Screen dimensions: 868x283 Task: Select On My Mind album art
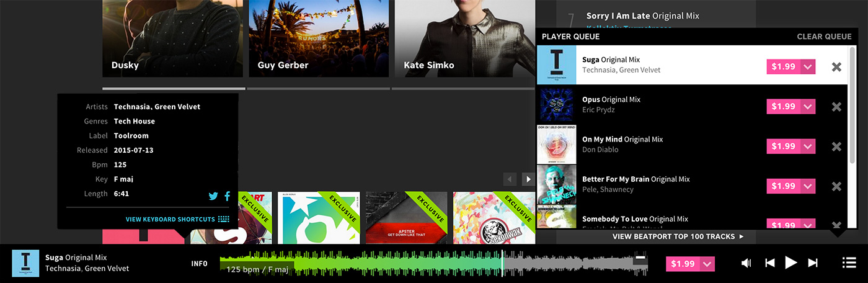coord(556,144)
